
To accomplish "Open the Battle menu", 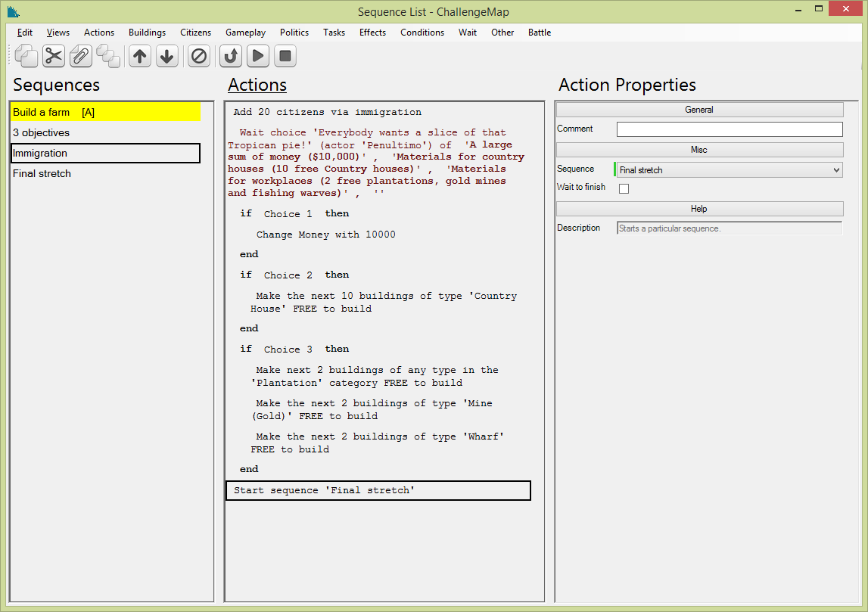I will (x=539, y=32).
